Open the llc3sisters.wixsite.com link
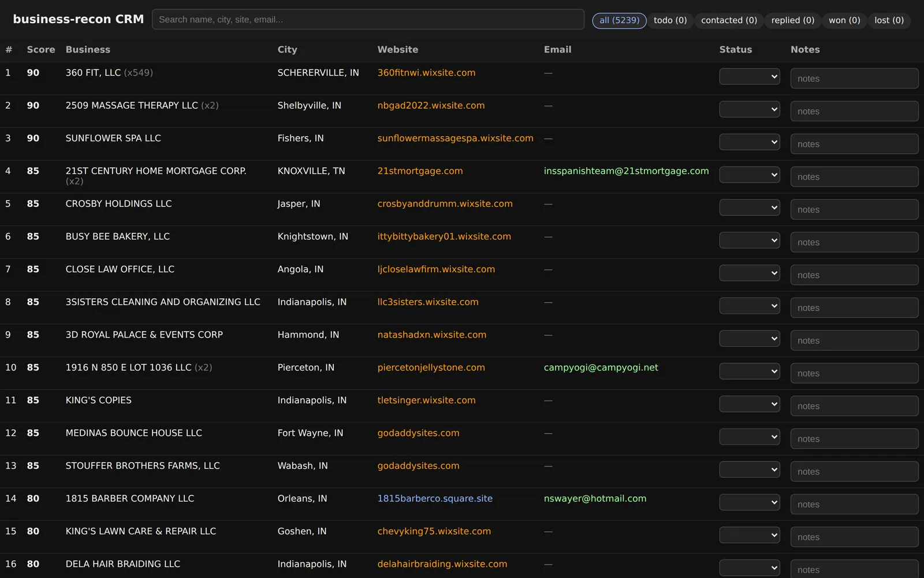The image size is (924, 578). coord(428,302)
